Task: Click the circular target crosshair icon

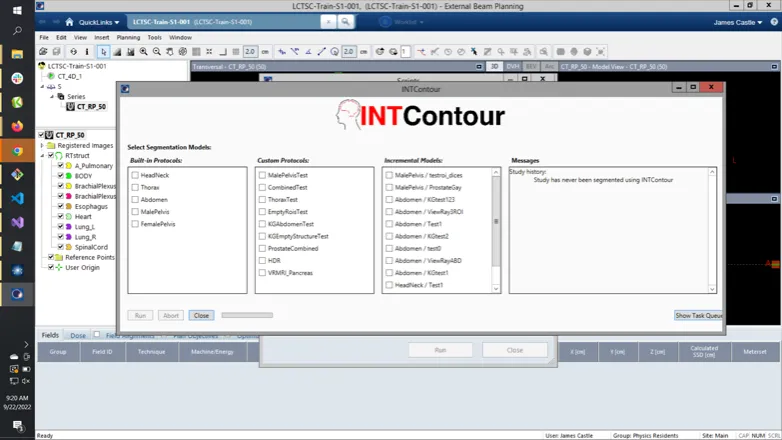Action: (183, 51)
